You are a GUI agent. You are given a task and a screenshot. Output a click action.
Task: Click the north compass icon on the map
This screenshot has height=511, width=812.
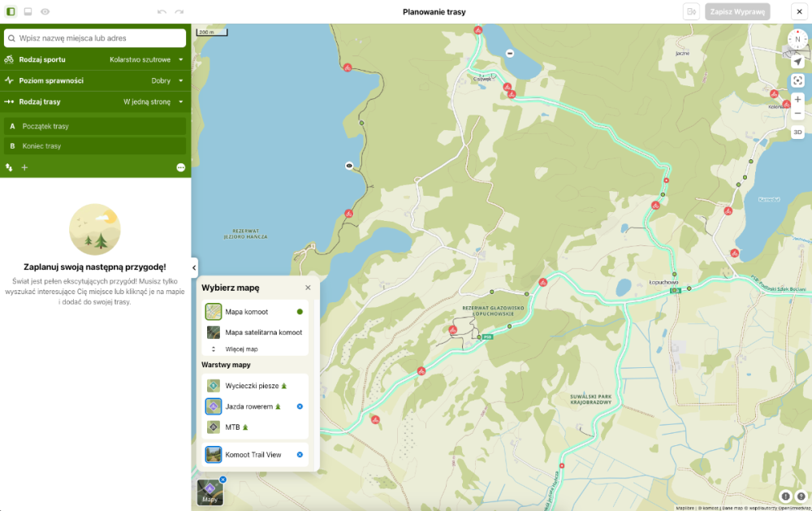797,39
